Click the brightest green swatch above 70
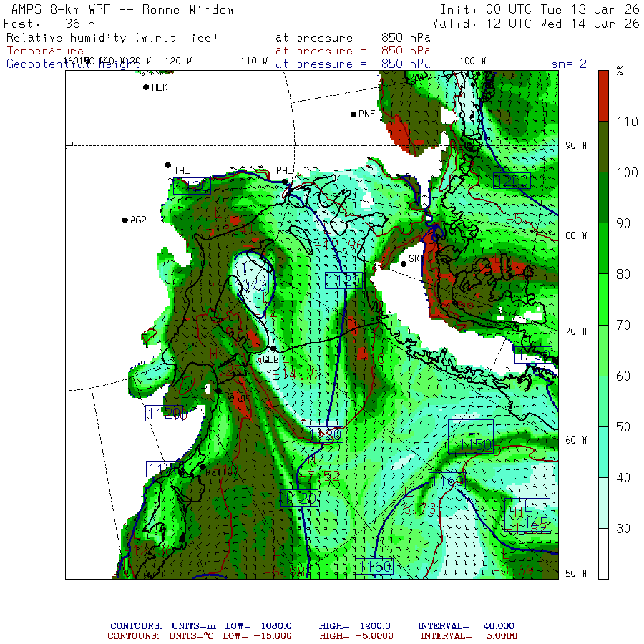 point(603,299)
